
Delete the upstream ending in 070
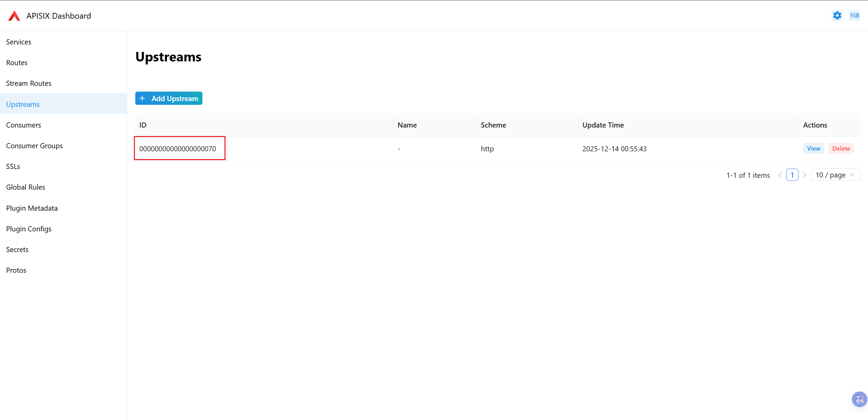tap(841, 149)
